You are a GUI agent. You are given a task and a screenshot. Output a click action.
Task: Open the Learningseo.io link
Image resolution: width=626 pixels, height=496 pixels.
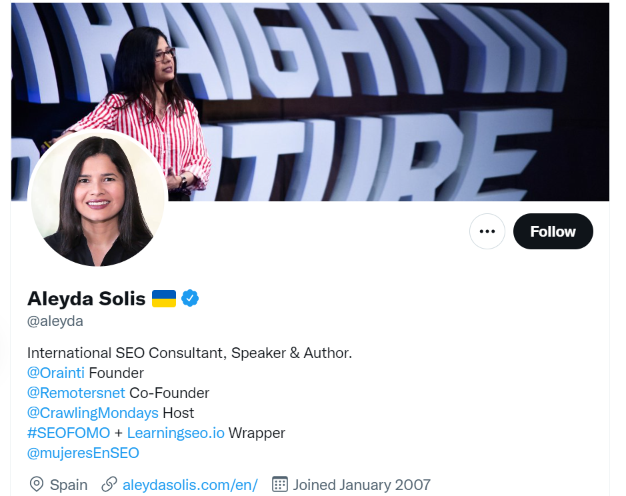[x=176, y=433]
